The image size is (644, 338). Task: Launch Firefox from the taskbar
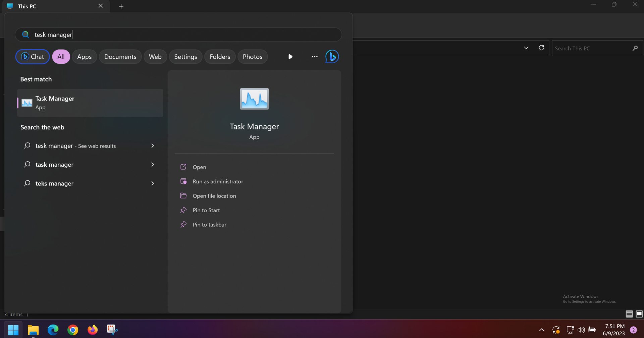(x=93, y=330)
